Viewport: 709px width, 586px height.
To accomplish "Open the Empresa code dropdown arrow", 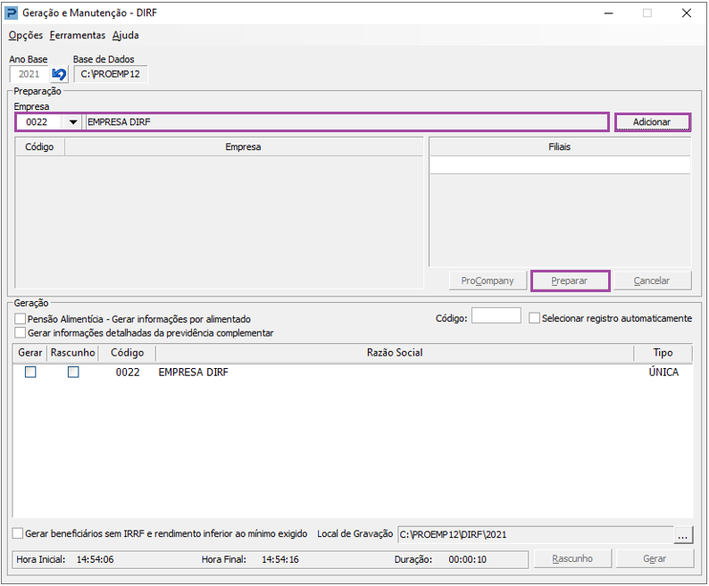I will tap(73, 122).
